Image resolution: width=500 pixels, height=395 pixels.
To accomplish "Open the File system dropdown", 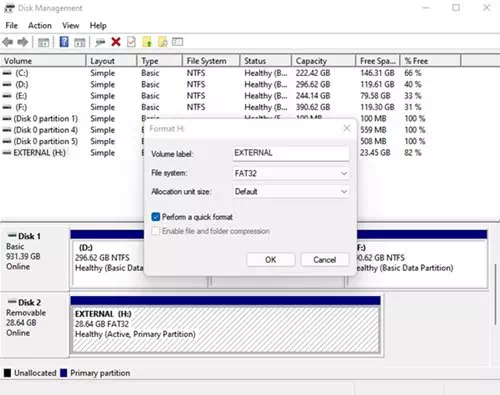I will pos(291,173).
